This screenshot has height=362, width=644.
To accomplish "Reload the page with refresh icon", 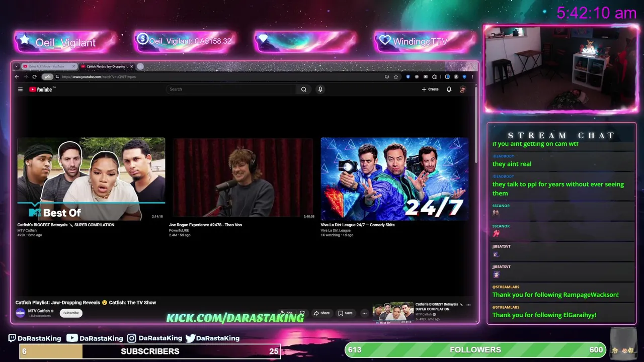I will 34,77.
